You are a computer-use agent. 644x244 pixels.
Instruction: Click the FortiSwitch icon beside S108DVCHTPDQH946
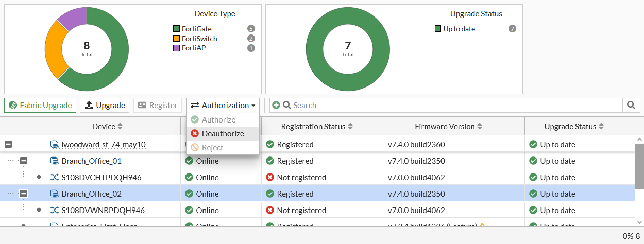point(54,177)
